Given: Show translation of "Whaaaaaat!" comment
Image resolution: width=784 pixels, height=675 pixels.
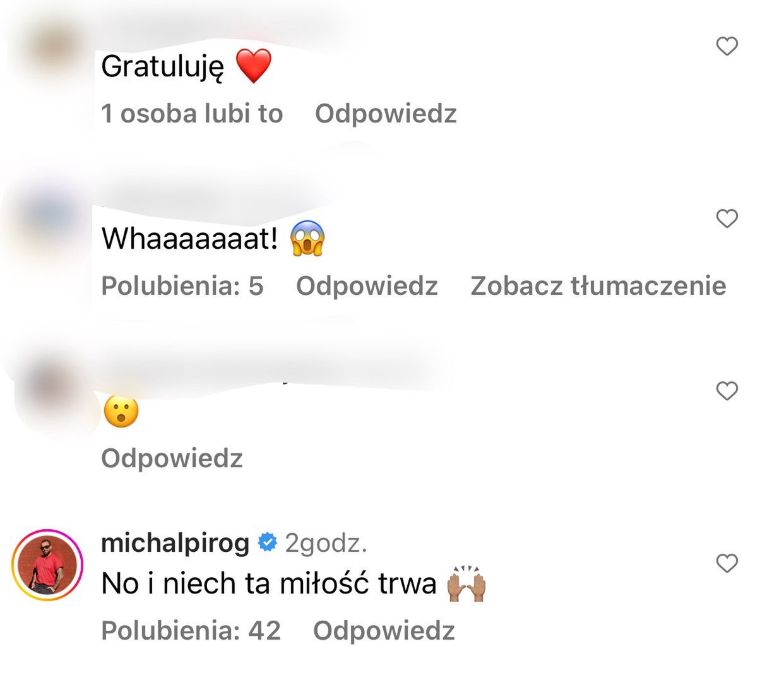Looking at the screenshot, I should [598, 286].
